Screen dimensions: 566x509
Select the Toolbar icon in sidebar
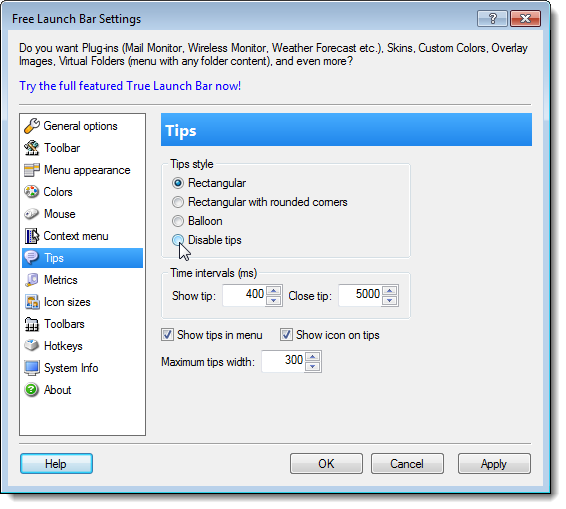(x=32, y=148)
